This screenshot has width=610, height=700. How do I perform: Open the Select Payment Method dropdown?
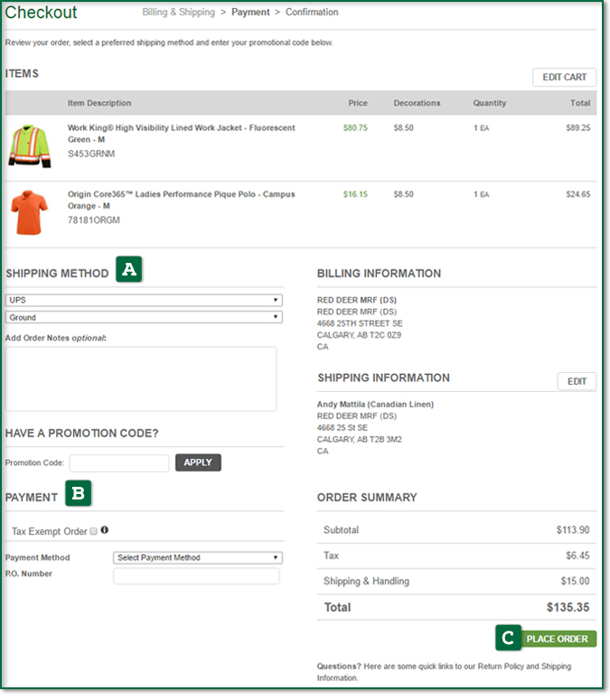(197, 557)
